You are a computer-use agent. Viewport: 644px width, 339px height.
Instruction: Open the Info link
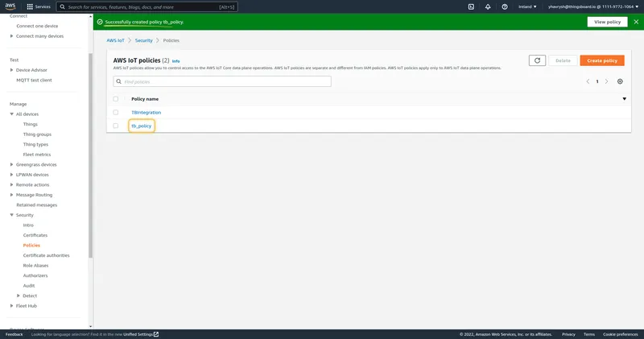click(x=175, y=61)
